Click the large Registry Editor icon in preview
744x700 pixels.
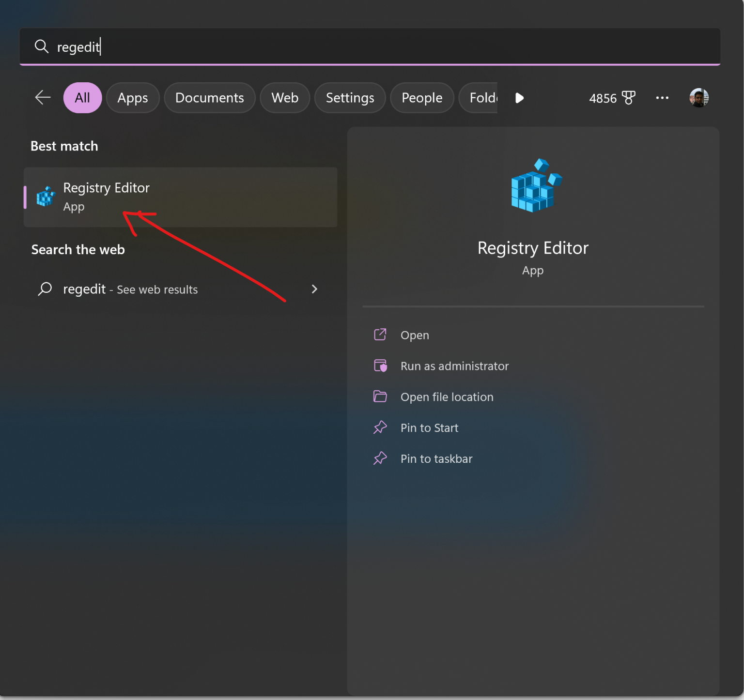coord(536,185)
